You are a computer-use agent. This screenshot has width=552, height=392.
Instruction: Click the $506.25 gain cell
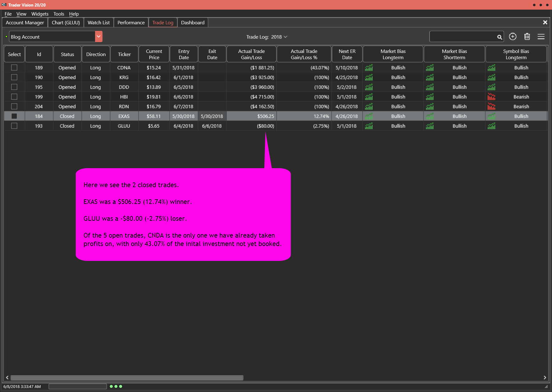click(x=252, y=116)
